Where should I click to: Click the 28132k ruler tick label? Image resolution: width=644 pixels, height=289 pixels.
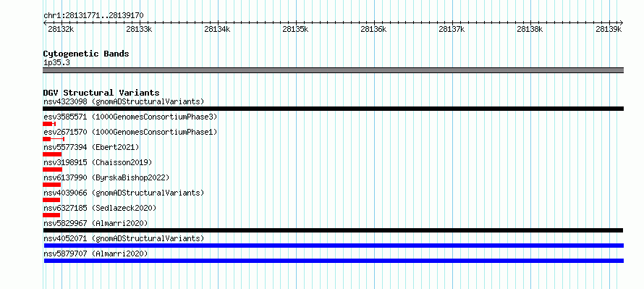[61, 29]
